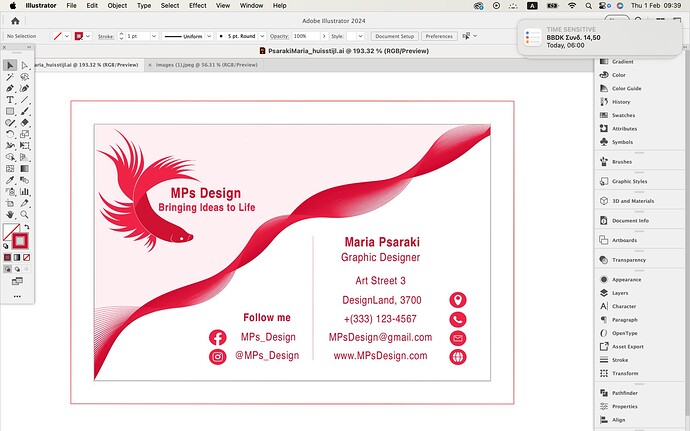Select the Shape Builder tool
Image resolution: width=690 pixels, height=431 pixels.
pyautogui.click(x=10, y=157)
